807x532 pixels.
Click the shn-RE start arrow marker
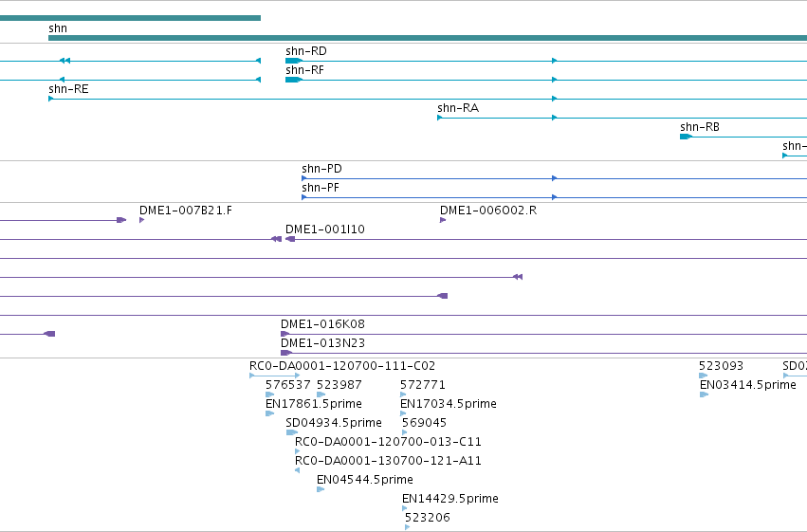coord(51,99)
